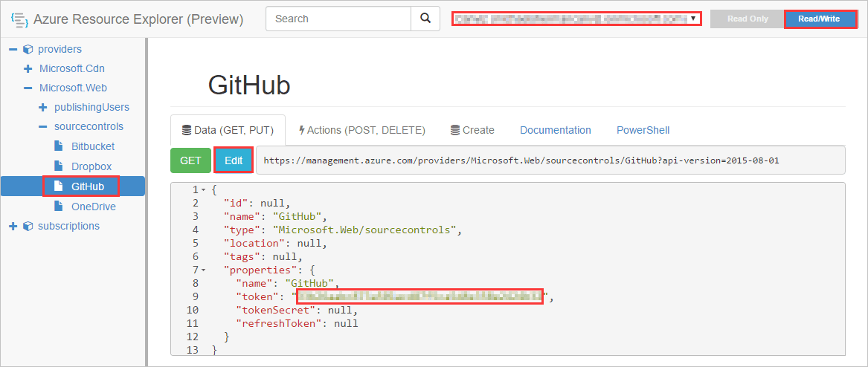The height and width of the screenshot is (367, 868).
Task: Open the Documentation tab
Action: tap(555, 131)
